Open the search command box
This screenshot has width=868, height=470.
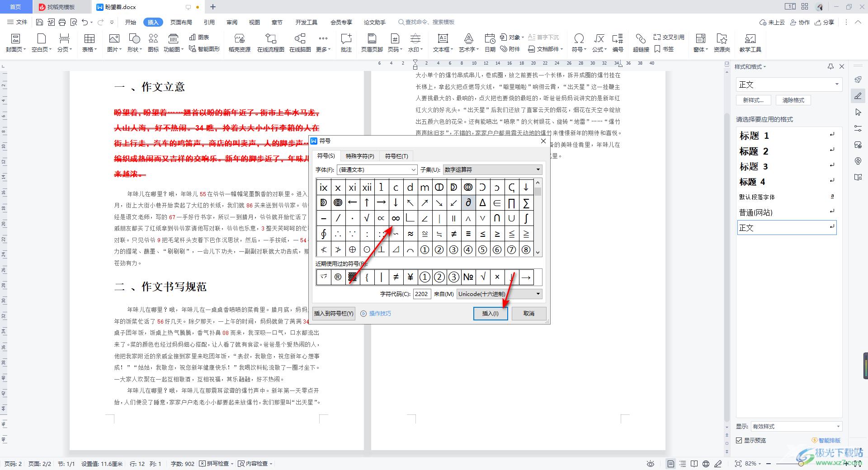[x=426, y=22]
